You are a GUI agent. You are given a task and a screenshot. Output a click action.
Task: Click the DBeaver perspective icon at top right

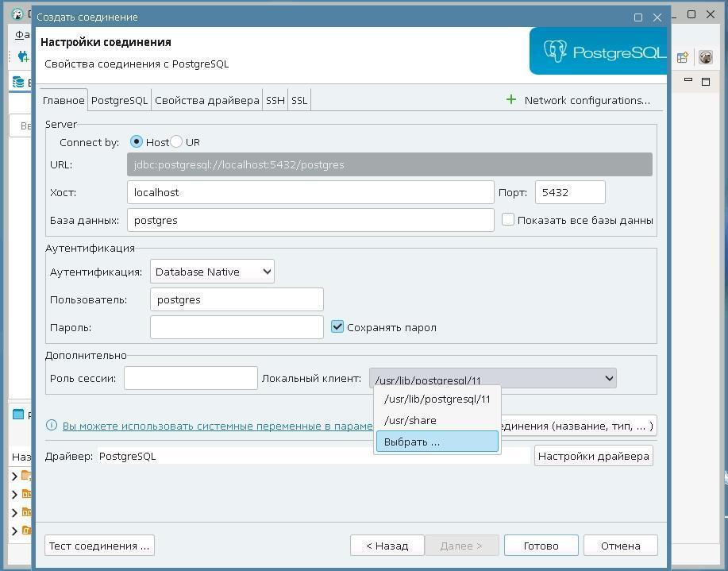tap(704, 57)
